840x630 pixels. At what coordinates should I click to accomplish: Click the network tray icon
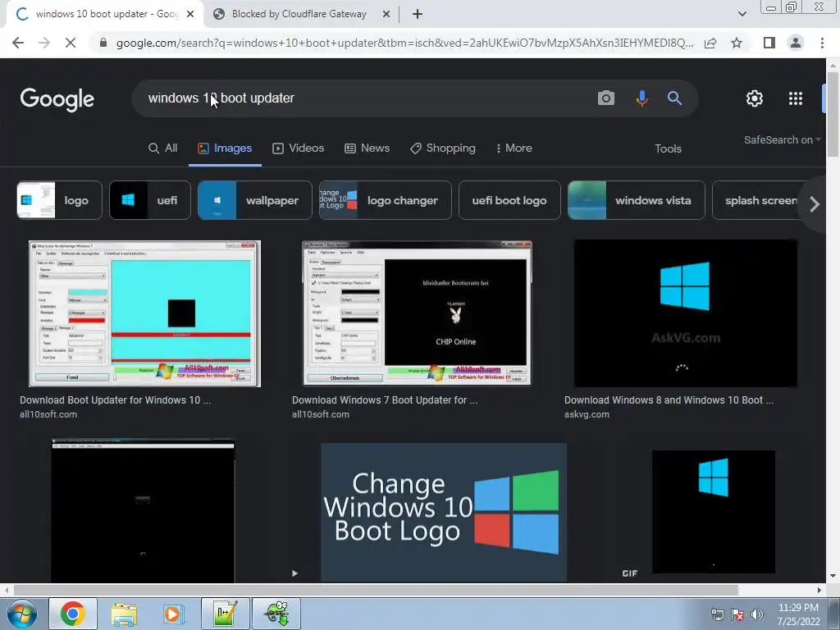tap(717, 614)
